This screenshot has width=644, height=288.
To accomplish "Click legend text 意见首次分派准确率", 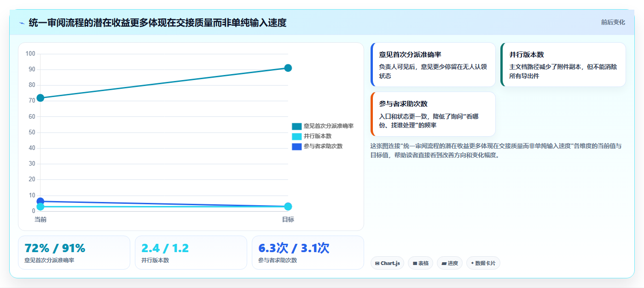I will click(x=329, y=126).
